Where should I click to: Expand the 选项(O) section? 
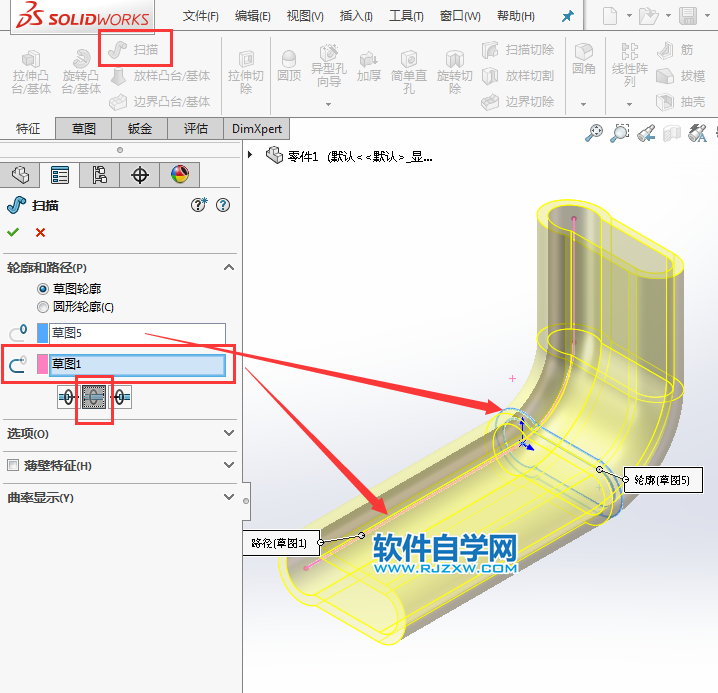229,433
